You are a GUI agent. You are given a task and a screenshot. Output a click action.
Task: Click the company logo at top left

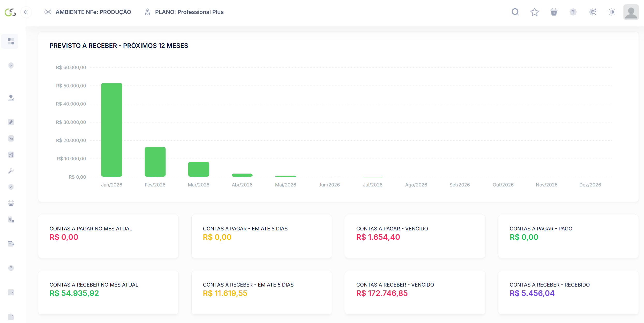point(10,12)
